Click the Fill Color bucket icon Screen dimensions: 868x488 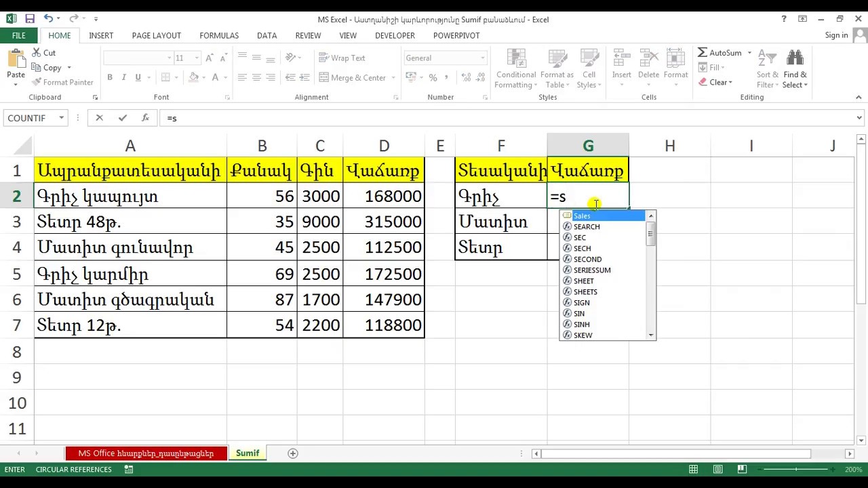[x=193, y=77]
